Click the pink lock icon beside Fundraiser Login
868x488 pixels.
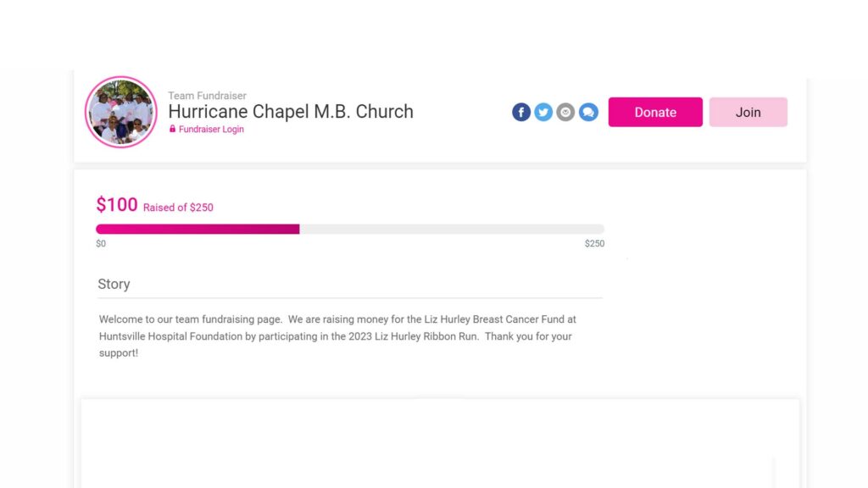172,129
